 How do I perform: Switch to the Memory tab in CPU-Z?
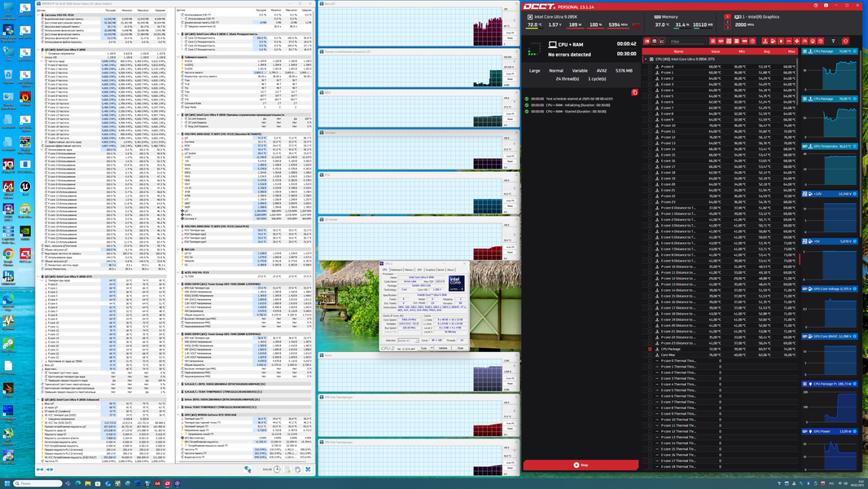tap(409, 270)
